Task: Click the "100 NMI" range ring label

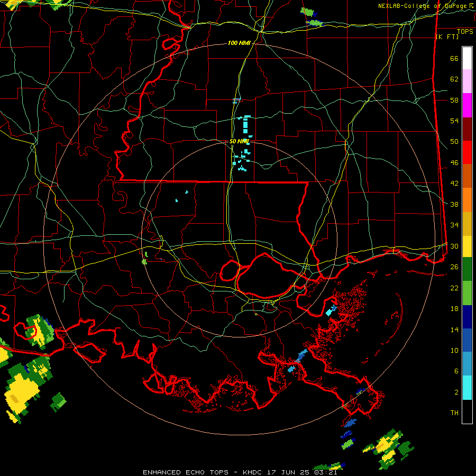Action: pyautogui.click(x=239, y=43)
